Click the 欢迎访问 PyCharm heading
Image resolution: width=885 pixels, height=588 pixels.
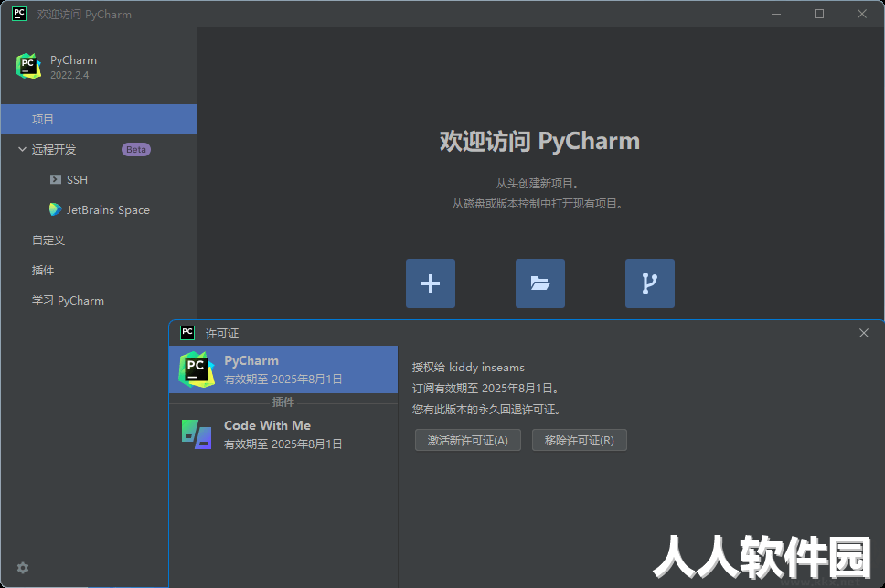coord(539,141)
